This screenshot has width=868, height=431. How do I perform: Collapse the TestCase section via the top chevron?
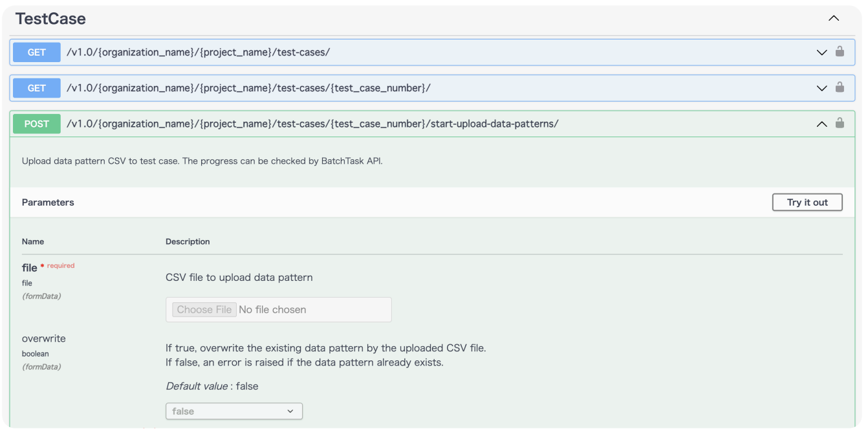click(833, 18)
